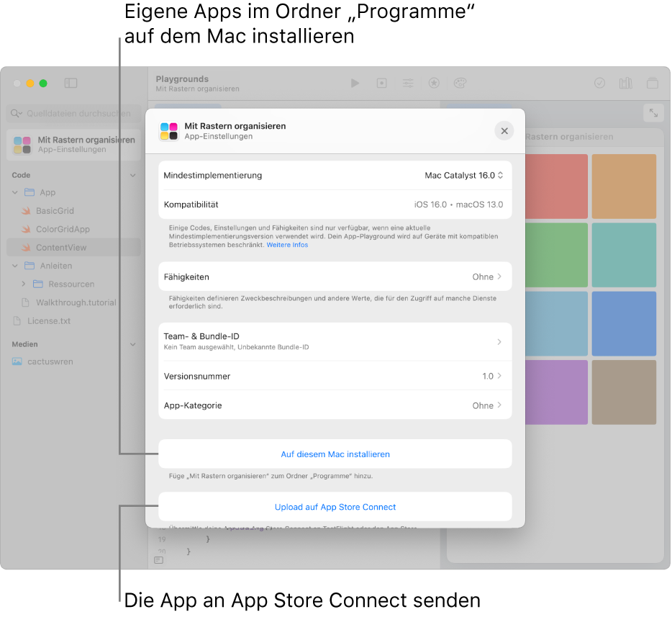The image size is (672, 617).
Task: Select Mit Rastern organisieren App-Einstellungen in sidebar
Action: (73, 145)
